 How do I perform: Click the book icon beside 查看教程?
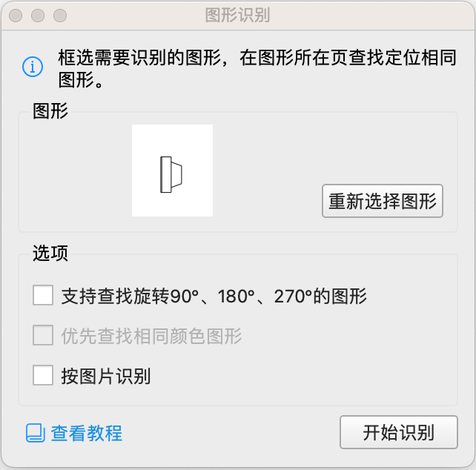[x=36, y=433]
